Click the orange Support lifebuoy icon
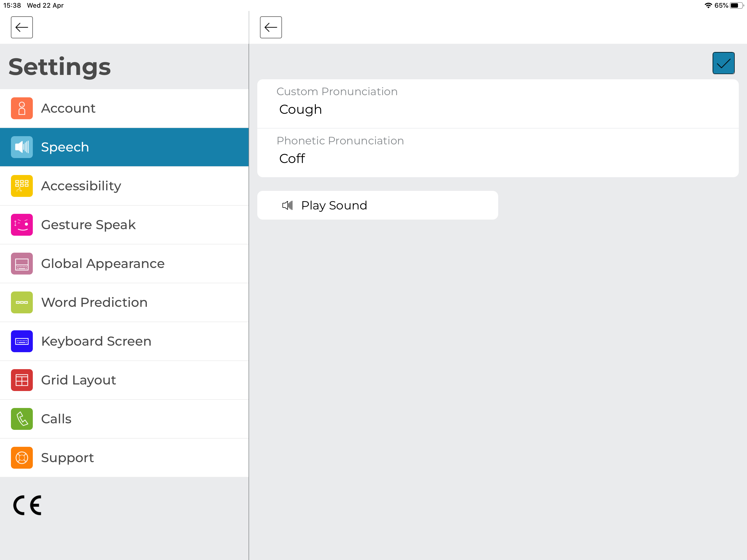This screenshot has height=560, width=747. tap(22, 458)
